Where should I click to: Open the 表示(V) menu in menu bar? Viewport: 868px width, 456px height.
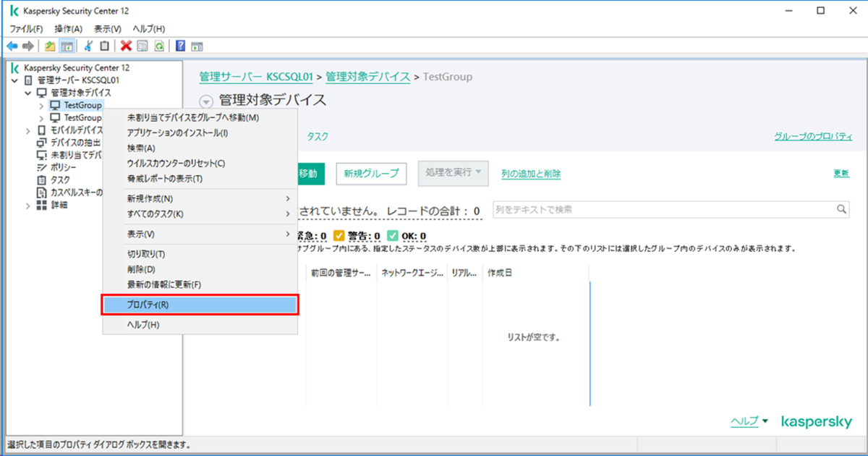107,28
